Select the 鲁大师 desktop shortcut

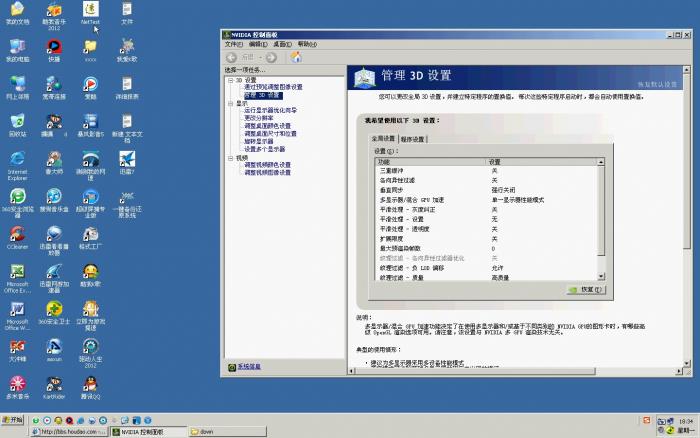tap(54, 163)
